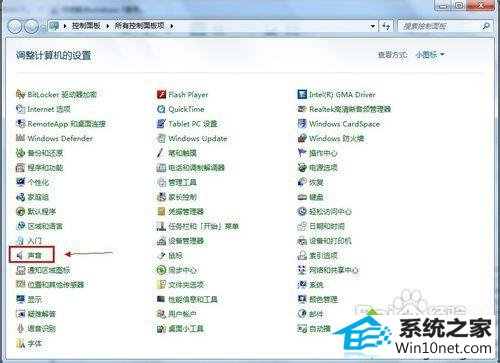Open 程序和功能 (Programs and Features) icon
Viewport: 500px width, 363px height.
click(x=21, y=168)
